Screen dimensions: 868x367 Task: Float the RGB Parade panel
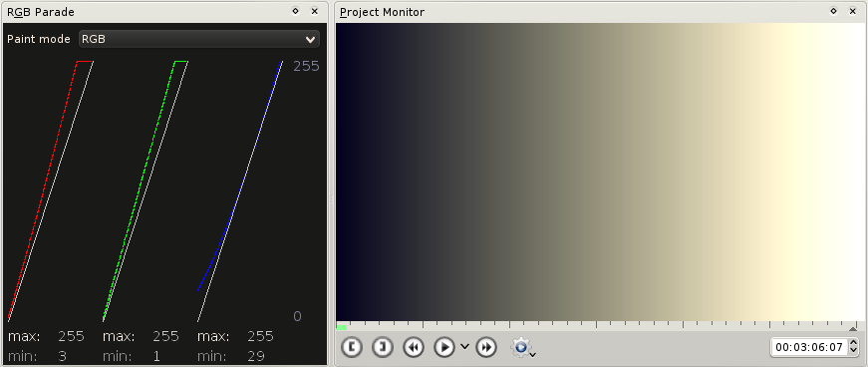pos(296,11)
